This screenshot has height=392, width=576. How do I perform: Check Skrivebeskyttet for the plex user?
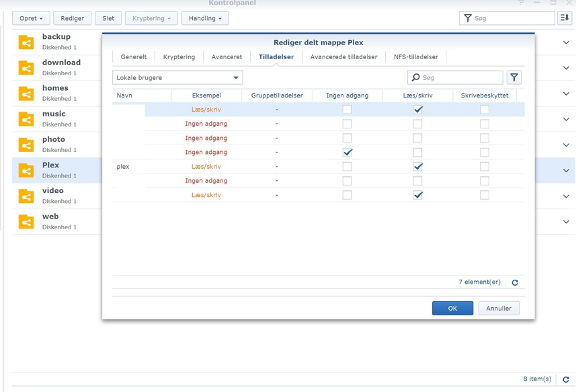[x=485, y=167]
